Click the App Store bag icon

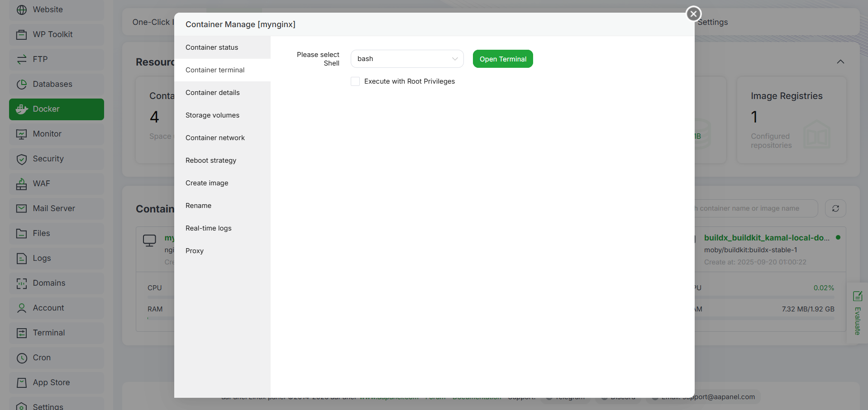pyautogui.click(x=21, y=382)
